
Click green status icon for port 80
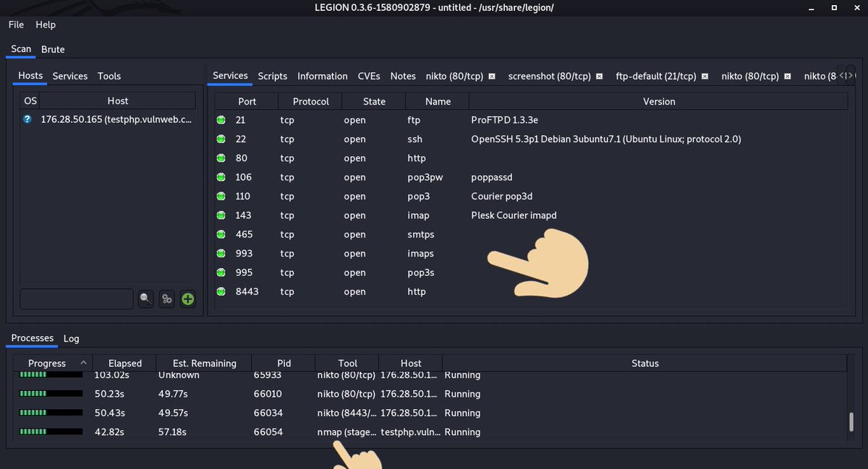[x=221, y=158]
